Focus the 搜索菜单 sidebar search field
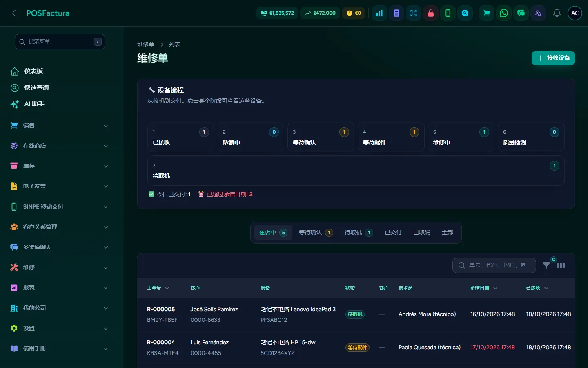Image resolution: width=588 pixels, height=368 pixels. pyautogui.click(x=60, y=42)
